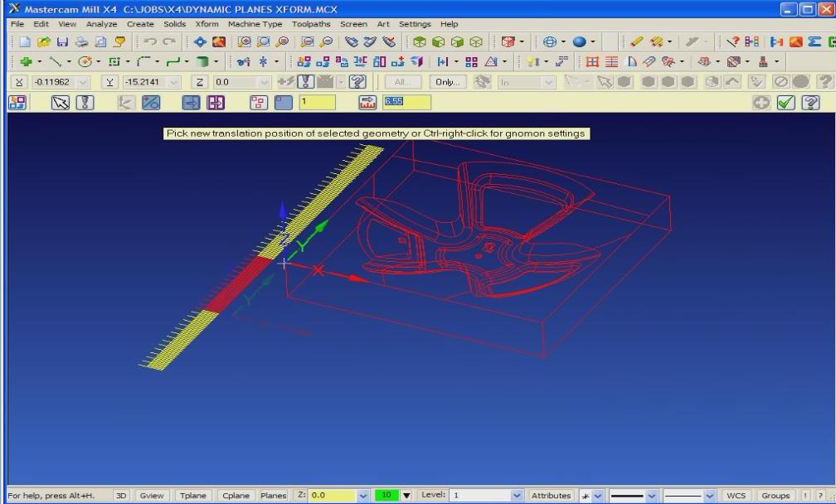Click the Fit to screen icon

tap(200, 41)
